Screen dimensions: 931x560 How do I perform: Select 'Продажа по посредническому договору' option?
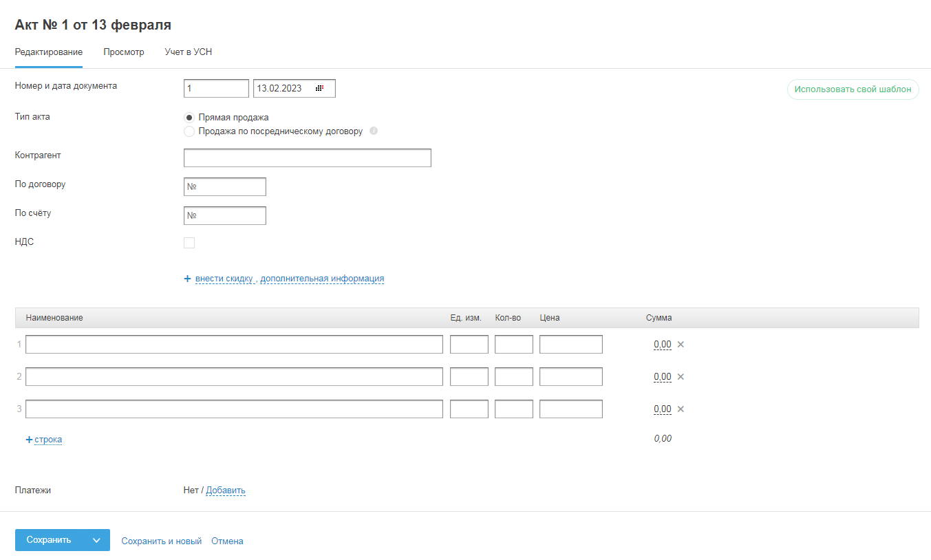189,131
